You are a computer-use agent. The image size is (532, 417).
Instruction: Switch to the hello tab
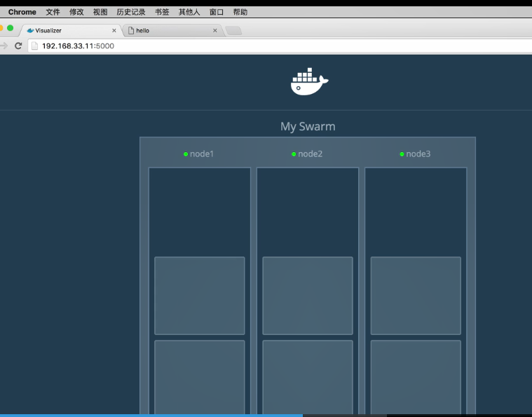tap(172, 31)
